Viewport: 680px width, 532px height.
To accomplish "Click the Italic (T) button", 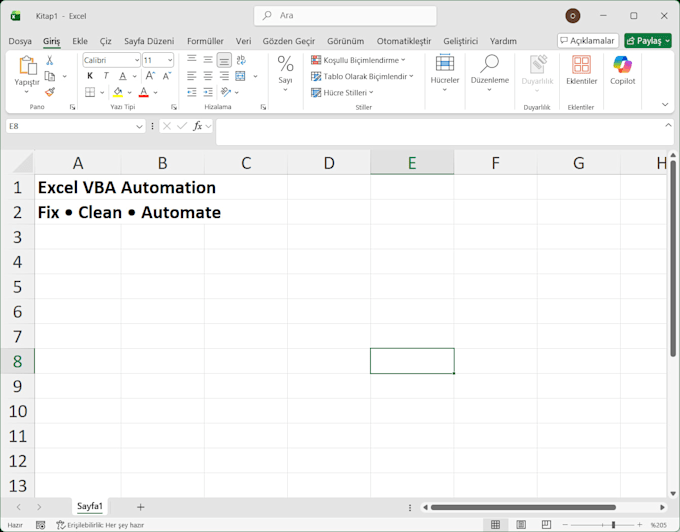I will click(106, 76).
